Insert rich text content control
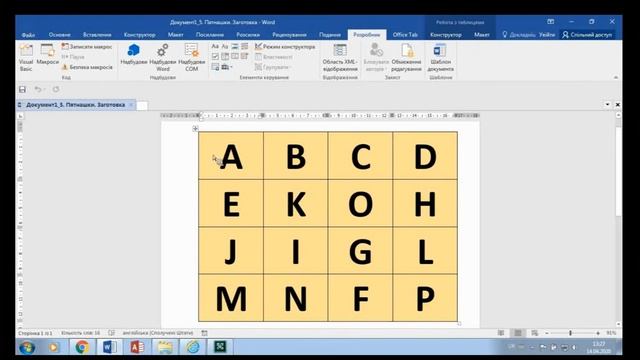This screenshot has width=640, height=360. [215, 47]
